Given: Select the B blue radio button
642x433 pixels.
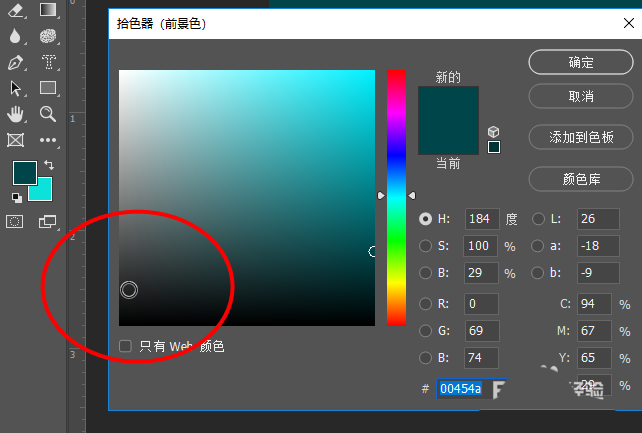Looking at the screenshot, I should (425, 358).
